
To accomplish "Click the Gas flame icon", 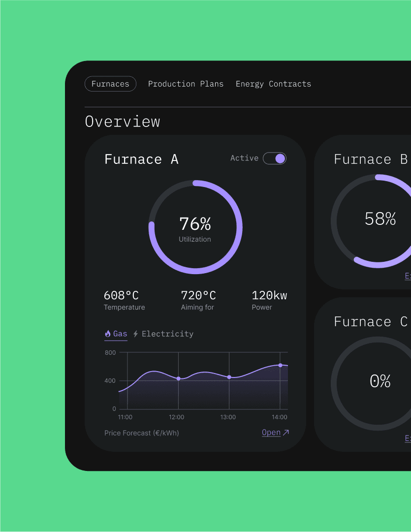I will pyautogui.click(x=108, y=334).
